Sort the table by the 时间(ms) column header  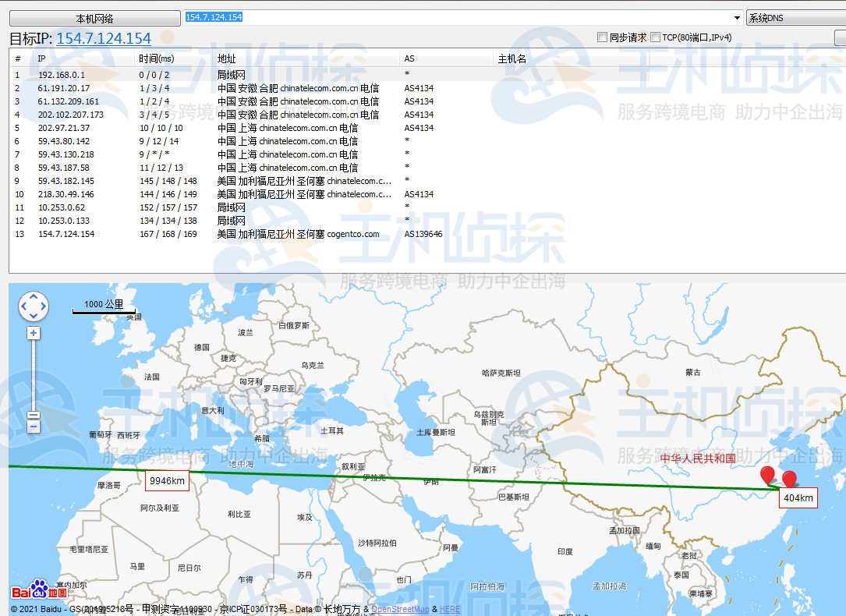(x=156, y=58)
